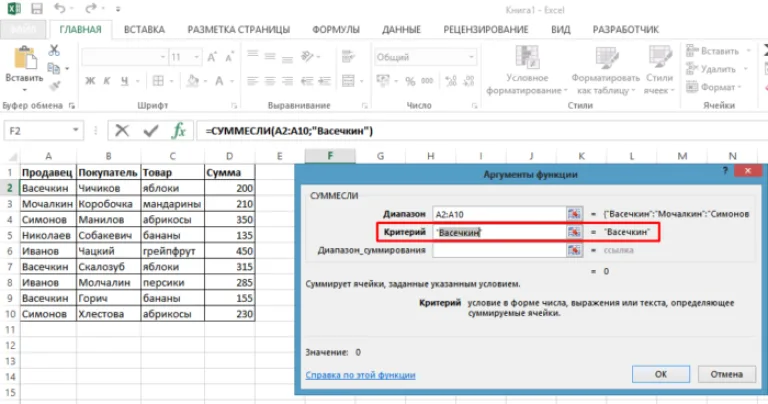Click the Undo arrow icon
Image resolution: width=768 pixels, height=404 pixels.
coord(60,8)
